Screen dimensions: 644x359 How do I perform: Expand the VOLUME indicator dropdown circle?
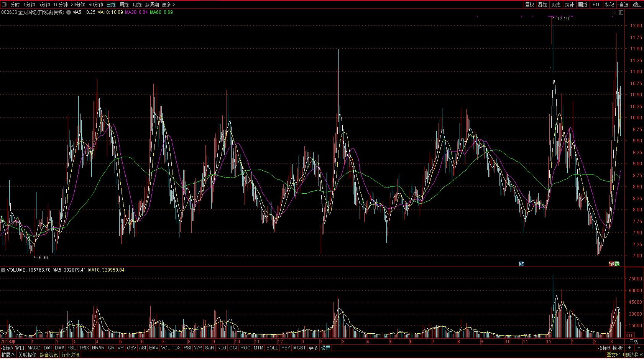3,270
